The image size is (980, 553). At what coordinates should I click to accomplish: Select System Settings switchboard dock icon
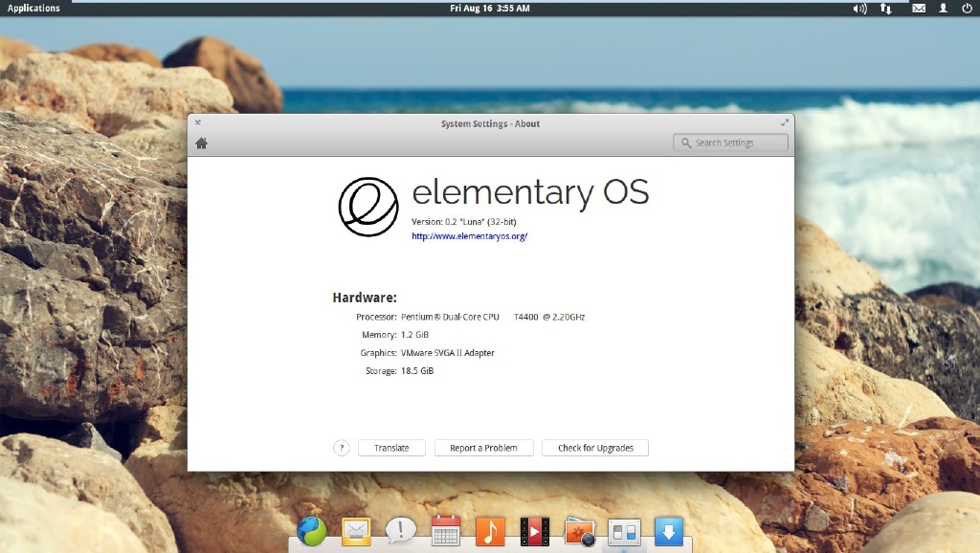pyautogui.click(x=624, y=532)
